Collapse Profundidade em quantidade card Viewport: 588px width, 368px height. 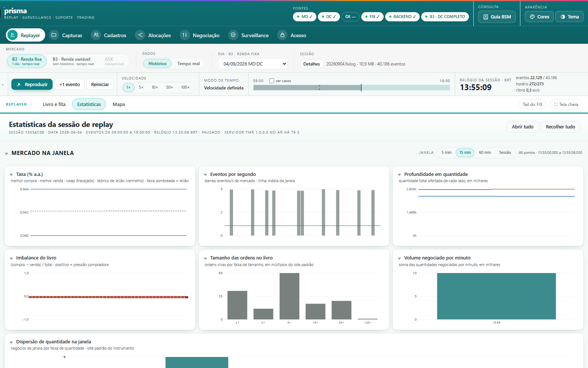point(399,175)
